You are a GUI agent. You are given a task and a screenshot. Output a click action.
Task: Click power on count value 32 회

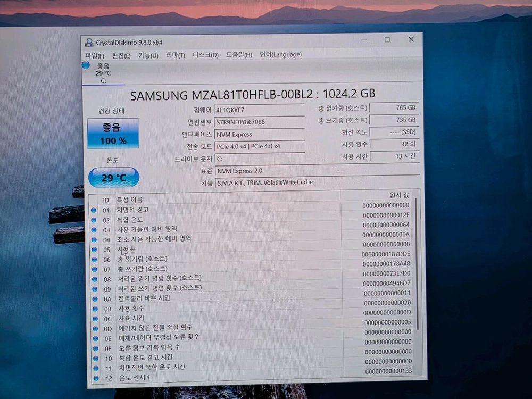(394, 144)
